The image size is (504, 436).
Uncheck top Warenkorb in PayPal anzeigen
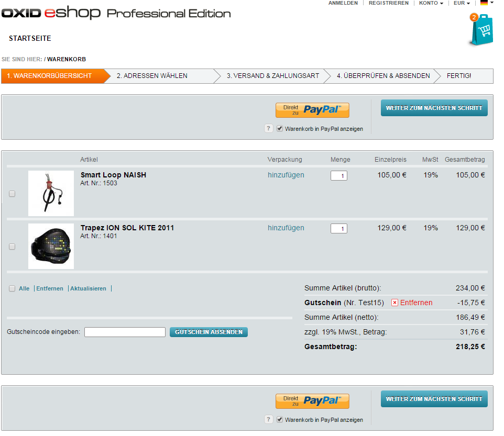[x=280, y=128]
